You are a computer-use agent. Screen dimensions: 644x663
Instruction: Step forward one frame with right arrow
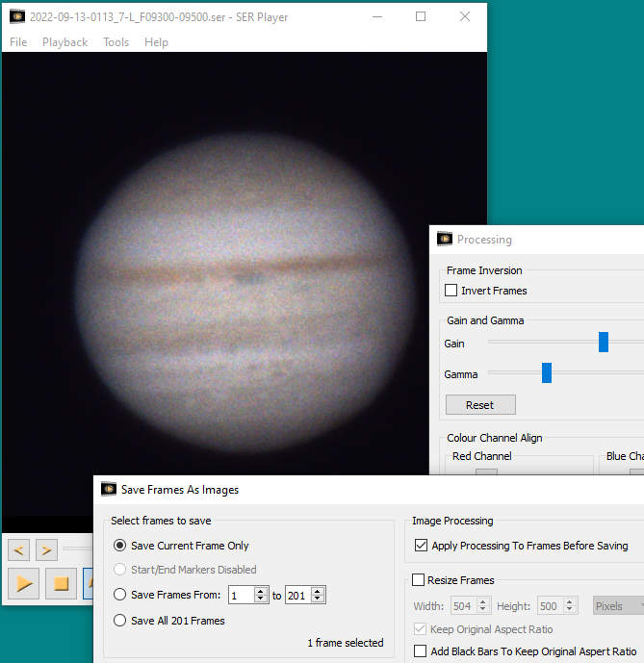(46, 549)
